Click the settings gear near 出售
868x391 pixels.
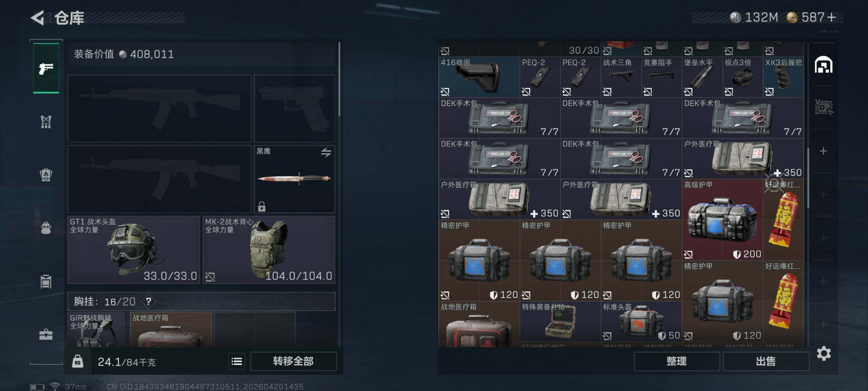pyautogui.click(x=824, y=353)
